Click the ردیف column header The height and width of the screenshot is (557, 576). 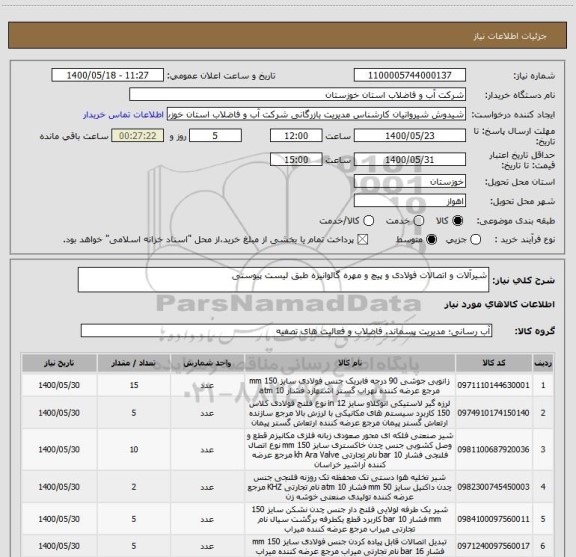coord(543,363)
